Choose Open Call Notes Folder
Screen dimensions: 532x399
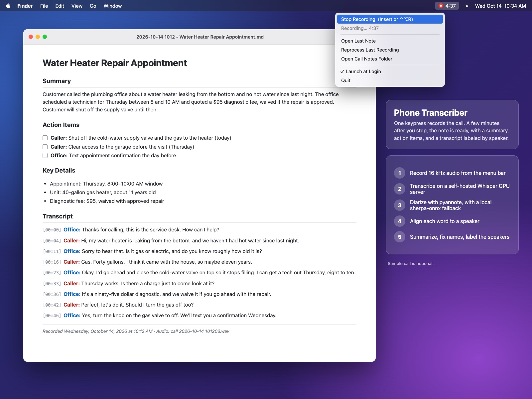pyautogui.click(x=390, y=59)
